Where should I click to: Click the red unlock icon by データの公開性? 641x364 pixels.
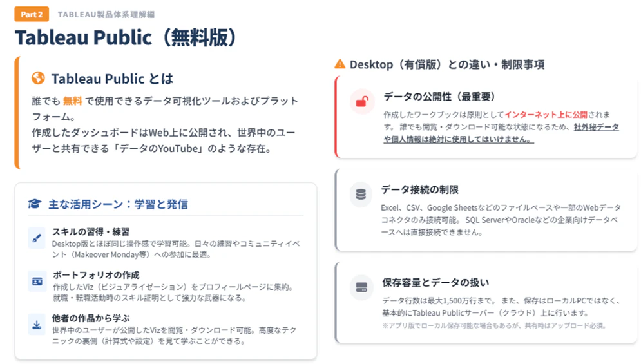pyautogui.click(x=362, y=101)
